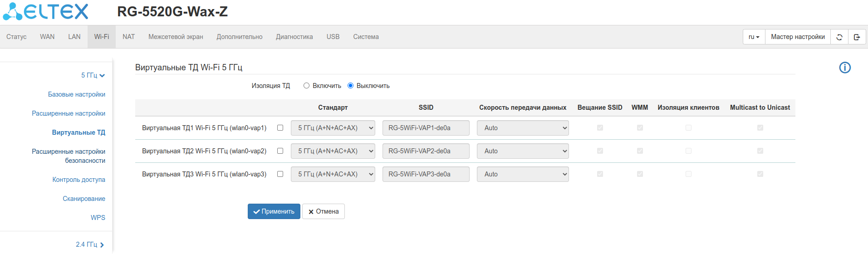Switch to the WAN tab
868x254 pixels.
[x=47, y=37]
